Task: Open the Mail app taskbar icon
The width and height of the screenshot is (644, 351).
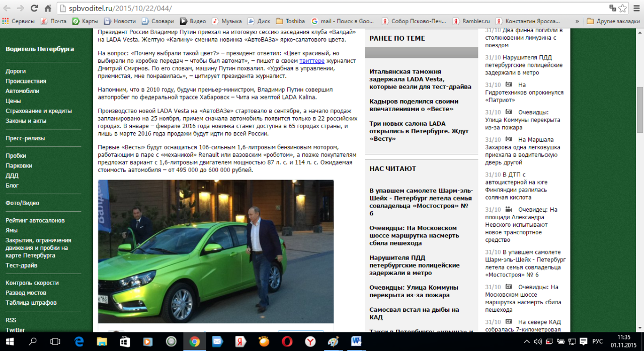Action: pos(217,341)
